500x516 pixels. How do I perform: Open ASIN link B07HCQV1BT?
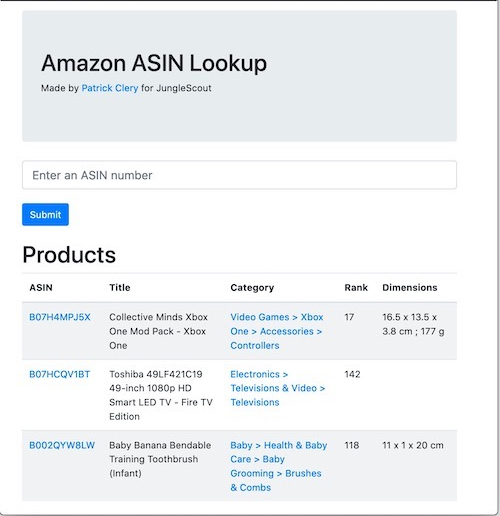60,374
